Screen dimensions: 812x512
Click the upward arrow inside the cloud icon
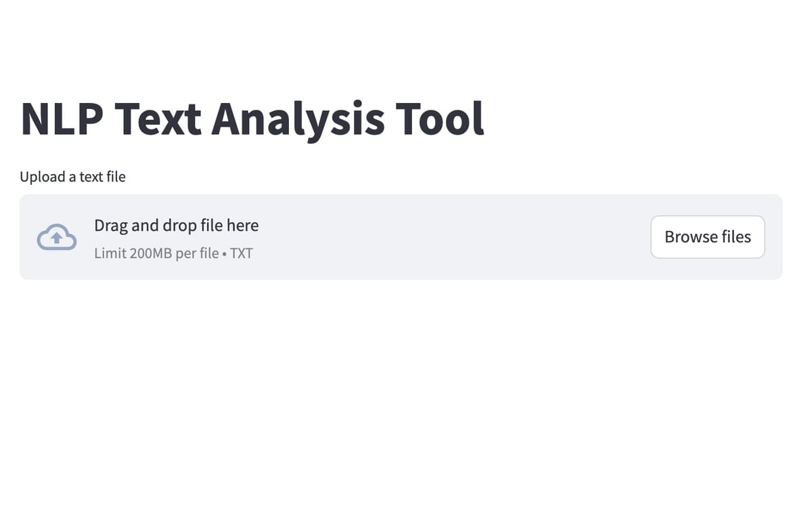(57, 238)
